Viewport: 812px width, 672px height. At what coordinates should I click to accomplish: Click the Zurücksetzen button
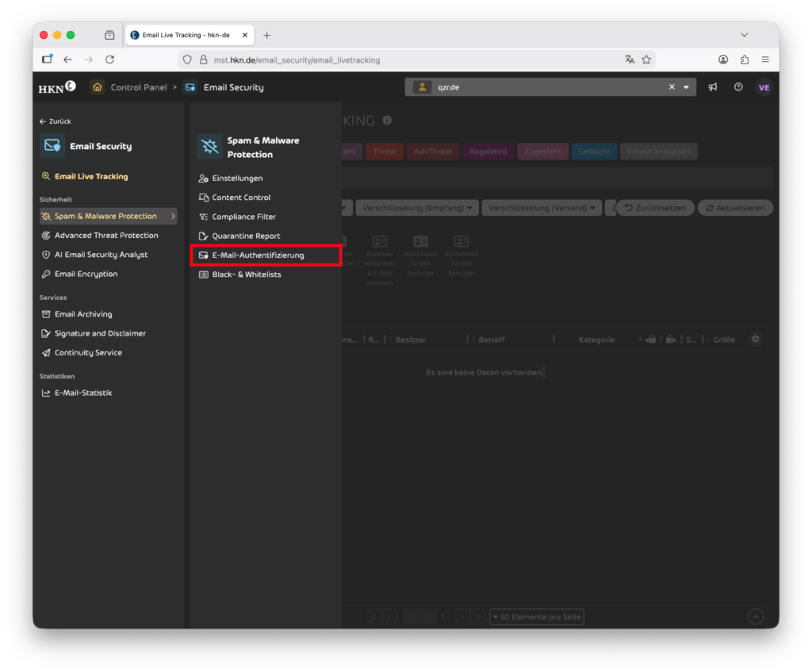(x=655, y=208)
